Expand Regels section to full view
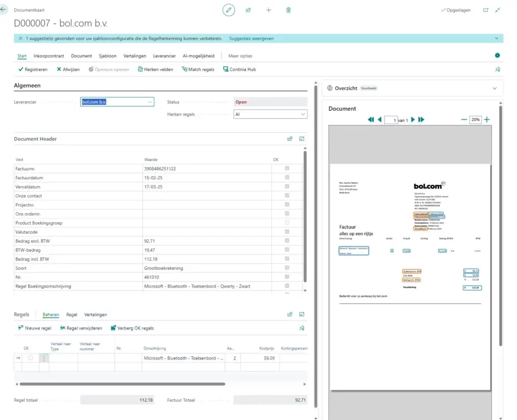The image size is (517, 420). pos(302,314)
